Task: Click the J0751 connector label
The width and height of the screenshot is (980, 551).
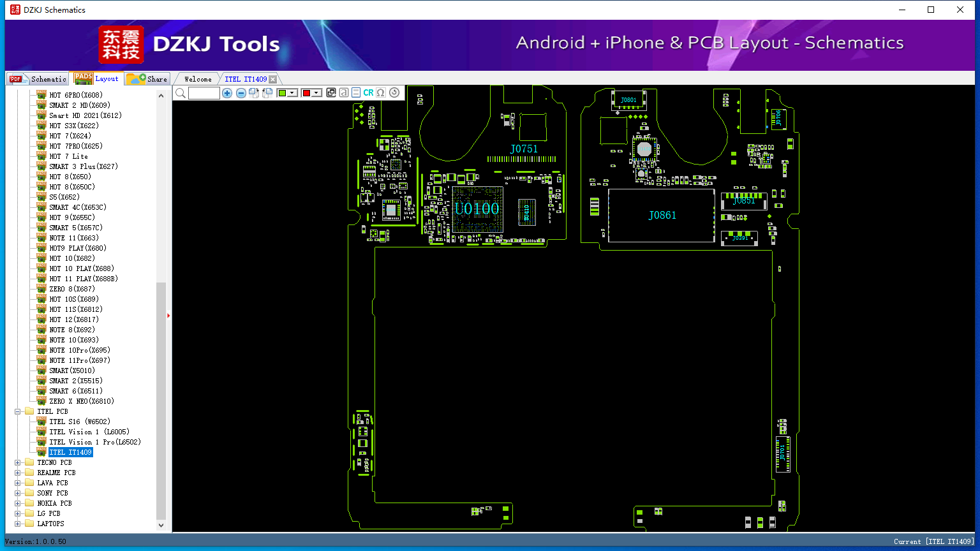Action: coord(524,149)
